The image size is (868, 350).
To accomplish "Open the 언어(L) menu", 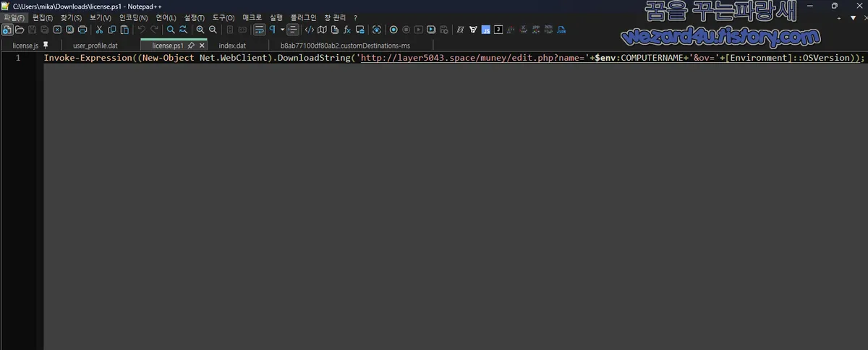I will click(166, 17).
